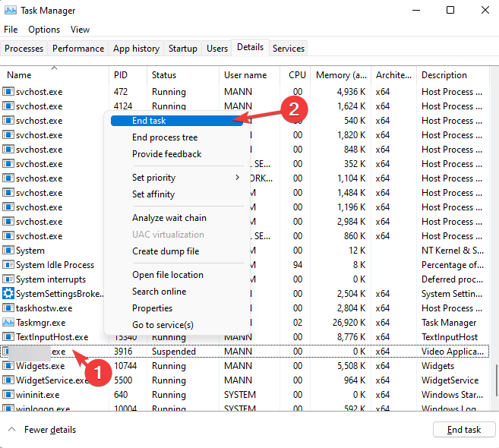Choose Open file location menu item
The height and width of the screenshot is (448, 499).
168,275
